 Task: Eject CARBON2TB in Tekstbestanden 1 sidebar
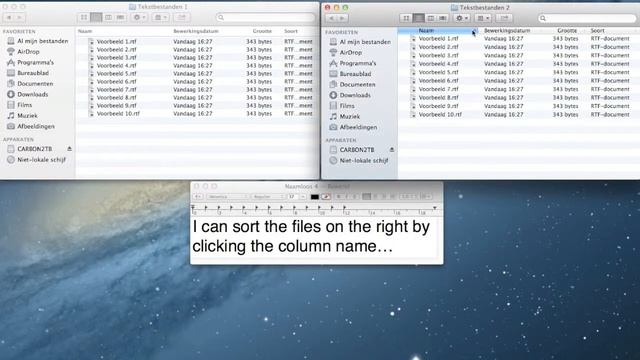69,149
